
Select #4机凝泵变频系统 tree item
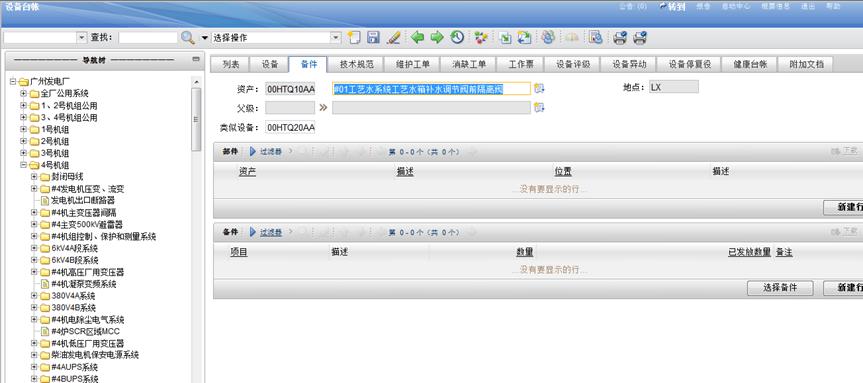point(84,284)
